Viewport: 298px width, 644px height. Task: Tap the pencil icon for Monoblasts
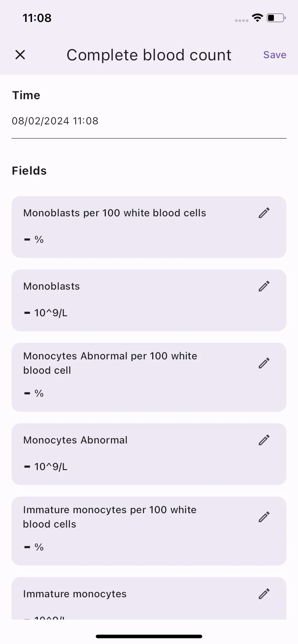[x=264, y=286]
